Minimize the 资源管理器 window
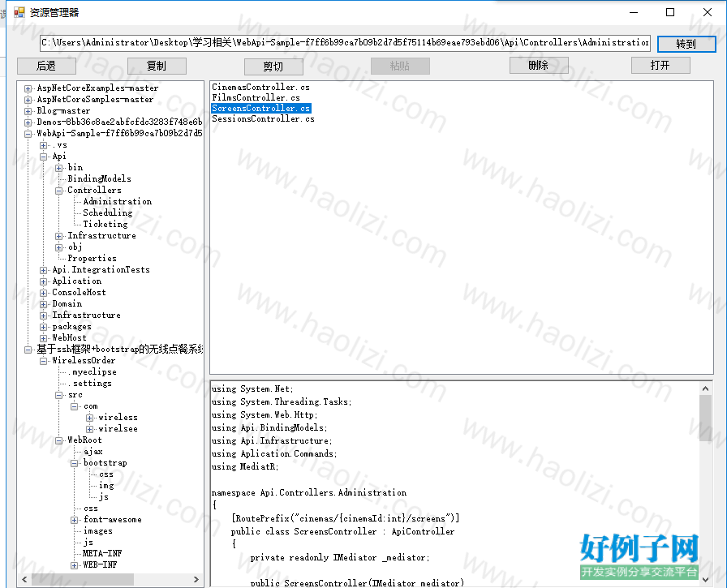The width and height of the screenshot is (727, 588). coord(634,12)
